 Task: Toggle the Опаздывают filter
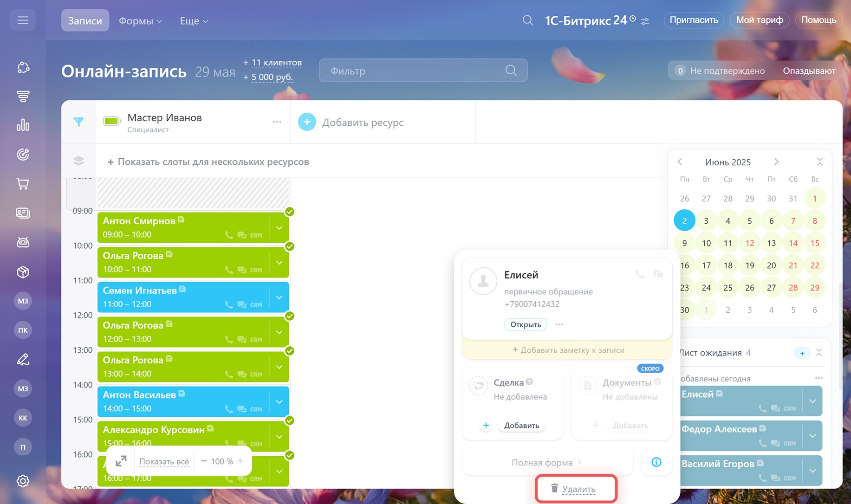809,71
